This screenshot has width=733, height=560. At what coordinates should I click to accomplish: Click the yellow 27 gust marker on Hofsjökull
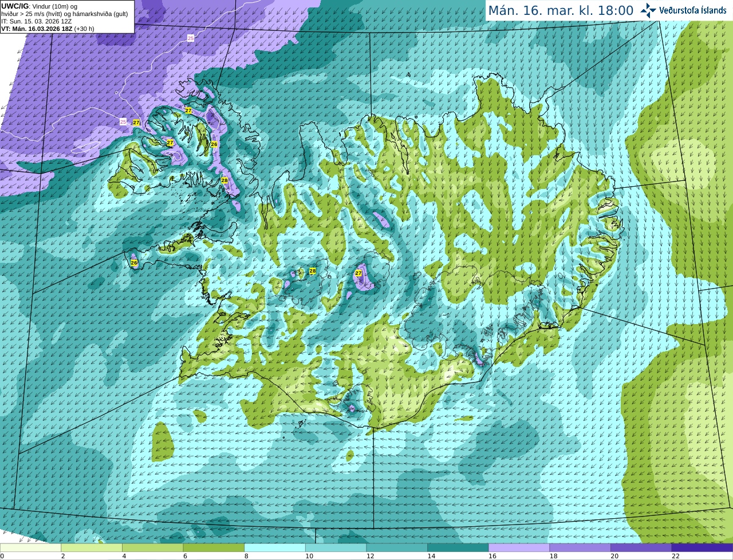pyautogui.click(x=358, y=273)
